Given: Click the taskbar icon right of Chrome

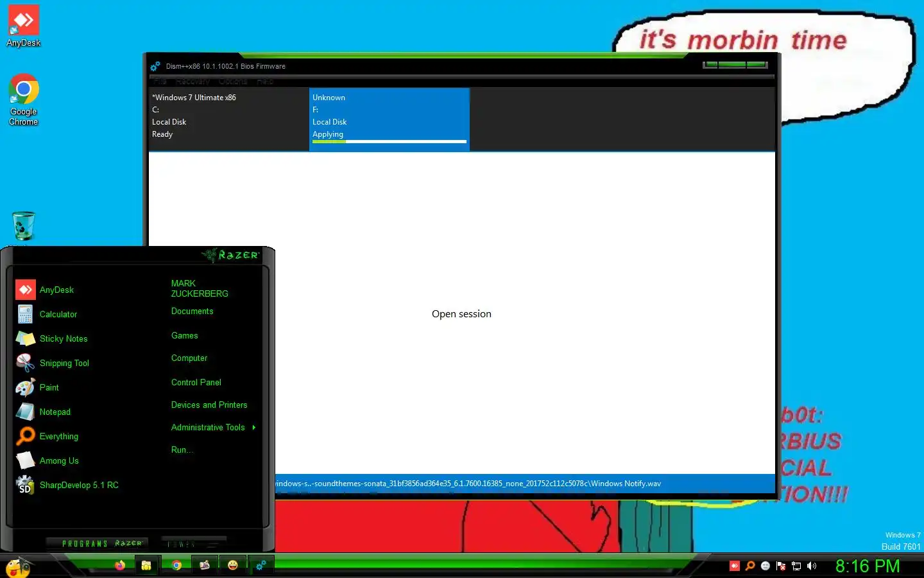Looking at the screenshot, I should 205,565.
